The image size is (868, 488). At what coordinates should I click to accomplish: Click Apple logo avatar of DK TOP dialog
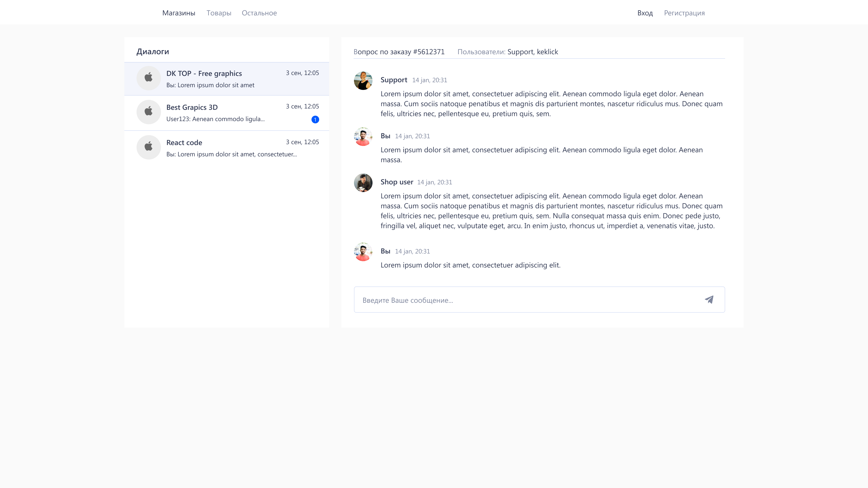[149, 78]
